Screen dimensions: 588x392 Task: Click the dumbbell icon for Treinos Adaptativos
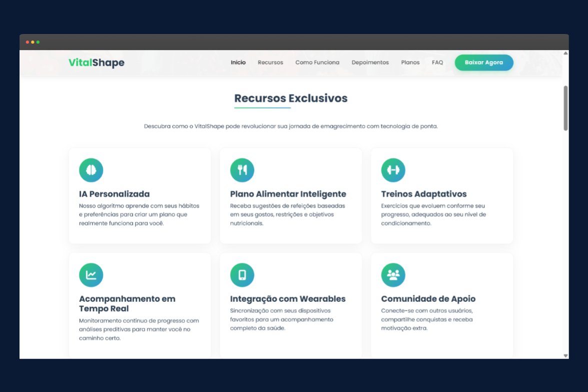tap(393, 170)
